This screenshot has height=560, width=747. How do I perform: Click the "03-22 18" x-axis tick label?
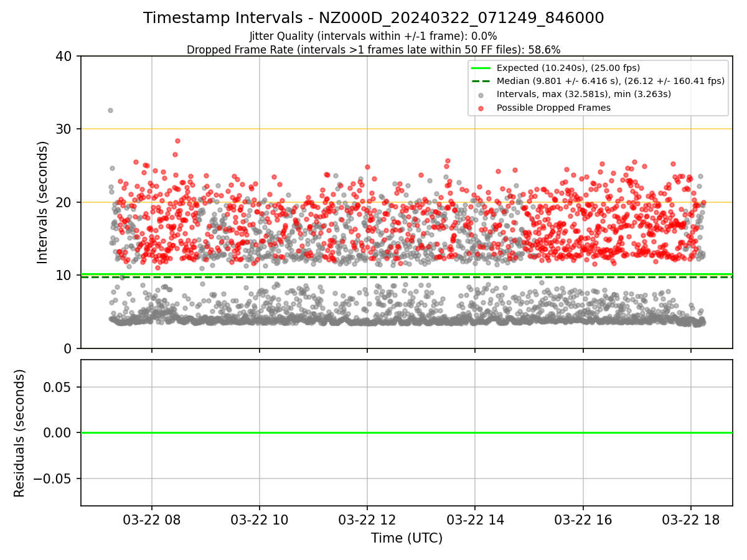(x=691, y=520)
